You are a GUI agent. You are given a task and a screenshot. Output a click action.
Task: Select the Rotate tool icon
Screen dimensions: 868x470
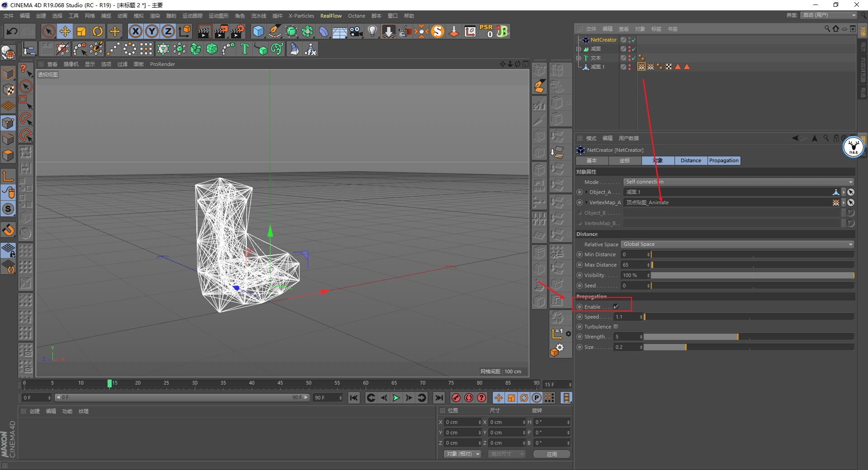click(98, 31)
